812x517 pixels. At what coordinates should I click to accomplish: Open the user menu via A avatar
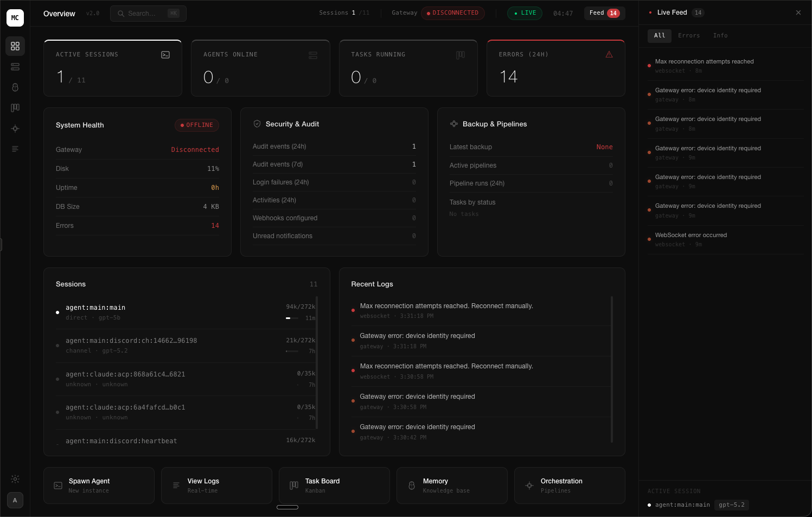pyautogui.click(x=15, y=500)
